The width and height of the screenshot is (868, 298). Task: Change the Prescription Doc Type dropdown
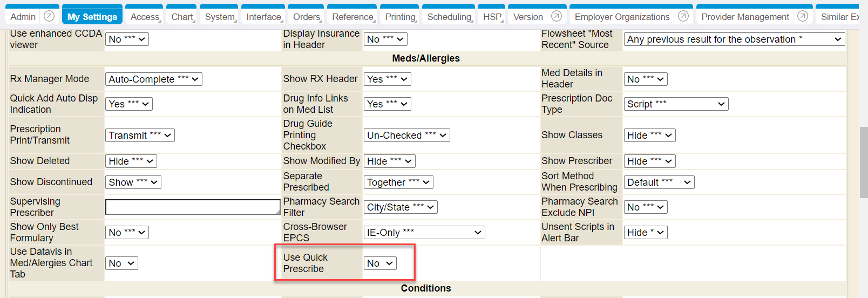point(676,104)
